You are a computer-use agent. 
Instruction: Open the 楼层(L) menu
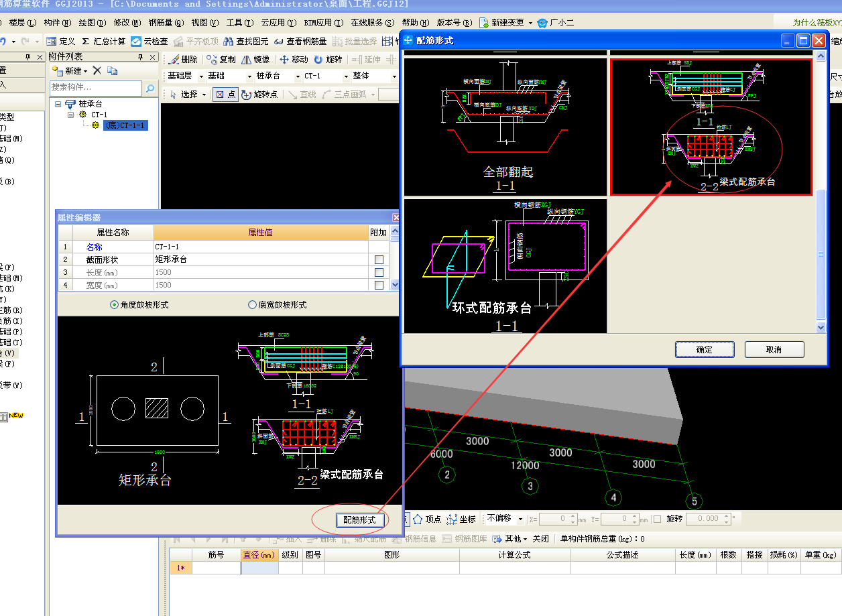tap(23, 23)
